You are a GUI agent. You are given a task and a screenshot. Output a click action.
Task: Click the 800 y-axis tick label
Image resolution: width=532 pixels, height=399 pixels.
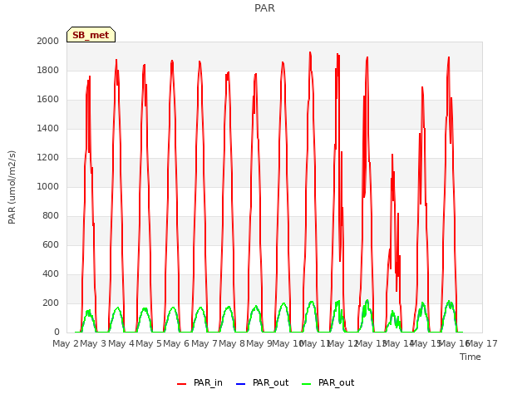tap(51, 216)
